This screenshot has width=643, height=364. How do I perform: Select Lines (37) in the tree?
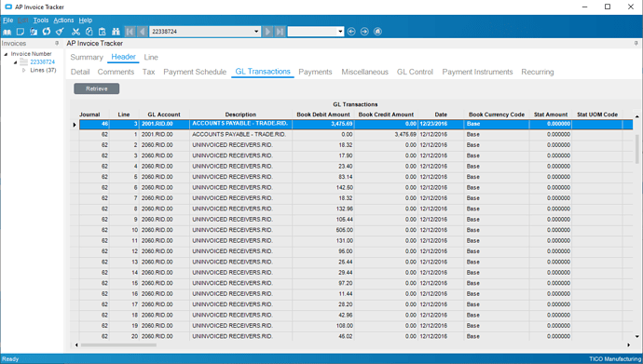[43, 70]
